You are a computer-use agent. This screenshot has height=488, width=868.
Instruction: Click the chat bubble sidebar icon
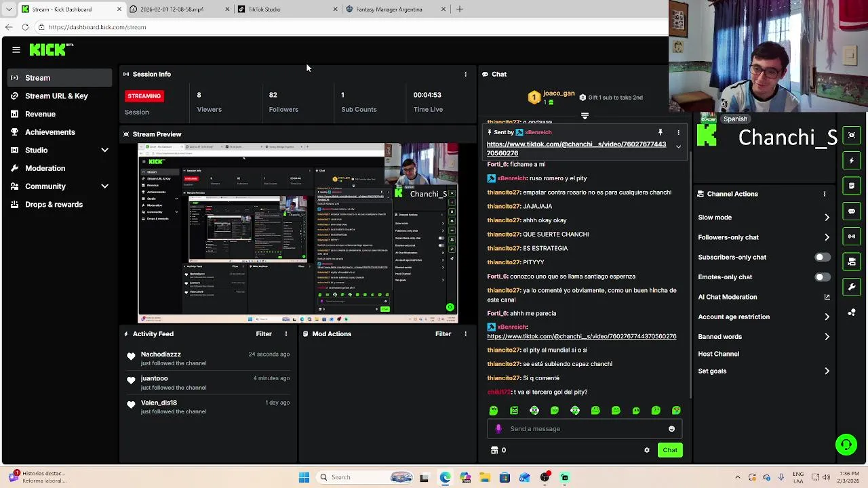[852, 211]
